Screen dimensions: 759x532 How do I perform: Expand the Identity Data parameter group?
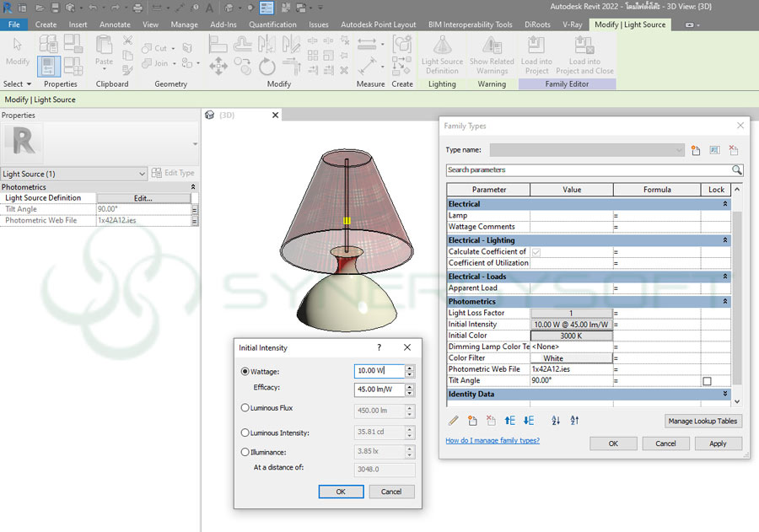click(x=725, y=394)
